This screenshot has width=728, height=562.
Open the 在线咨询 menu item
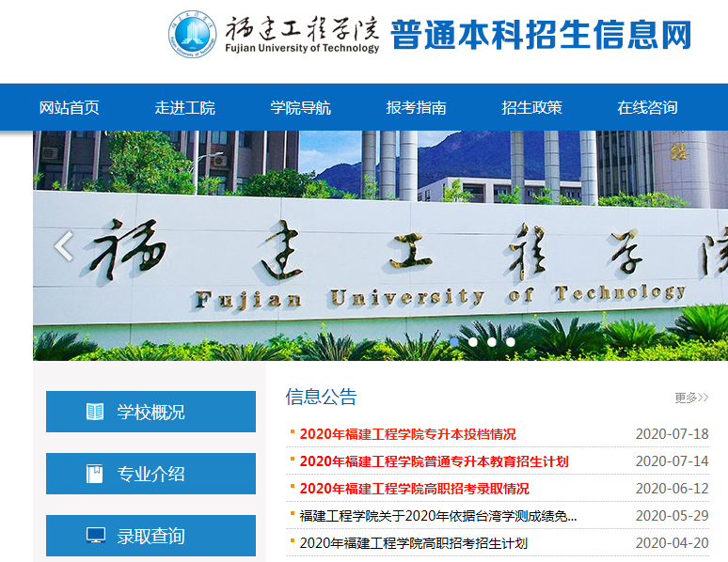(647, 108)
